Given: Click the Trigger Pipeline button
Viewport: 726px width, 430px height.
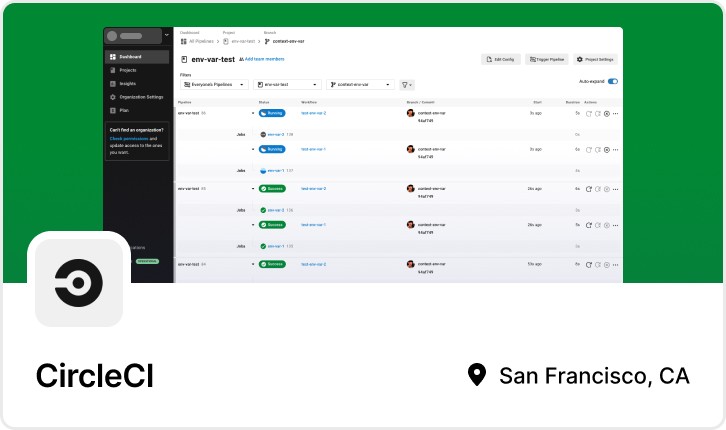Looking at the screenshot, I should pos(547,59).
